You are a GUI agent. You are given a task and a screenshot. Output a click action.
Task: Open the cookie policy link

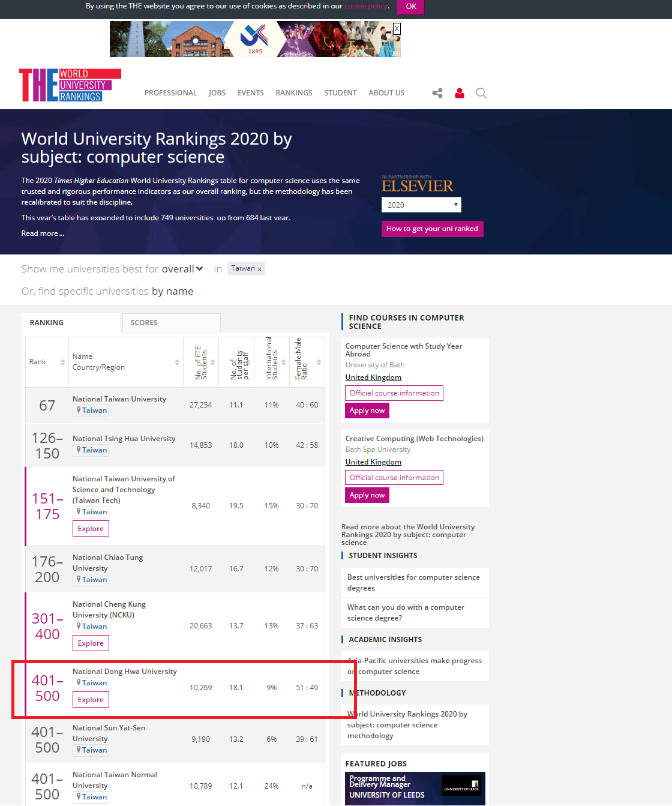click(x=366, y=6)
